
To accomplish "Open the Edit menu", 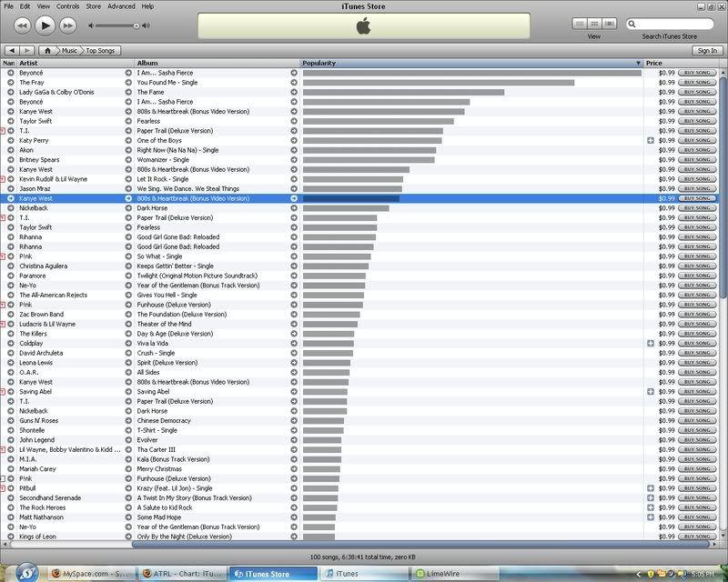I will coord(25,6).
